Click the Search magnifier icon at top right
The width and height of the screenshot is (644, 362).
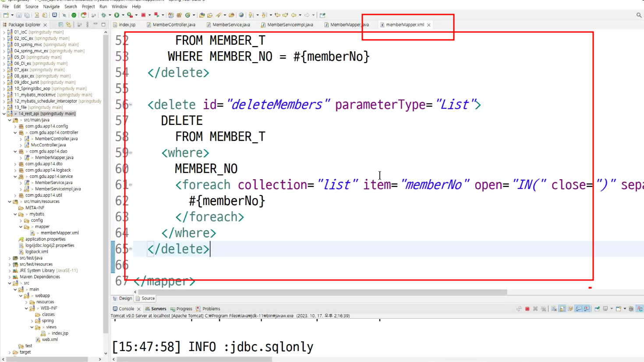[639, 15]
